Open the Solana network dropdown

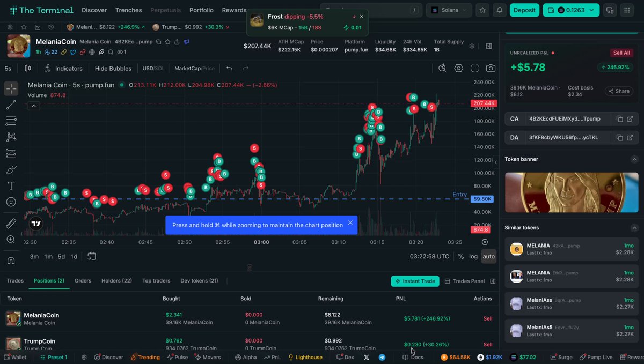449,10
